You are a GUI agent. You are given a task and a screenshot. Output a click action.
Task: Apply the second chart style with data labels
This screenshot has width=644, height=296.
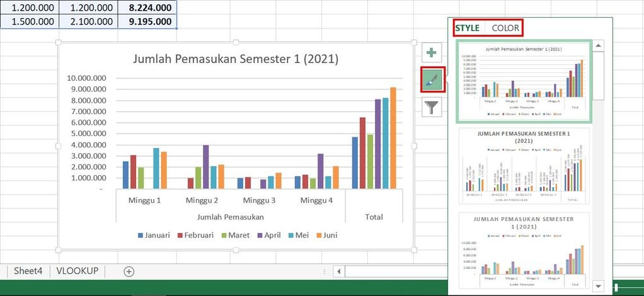[x=524, y=166]
